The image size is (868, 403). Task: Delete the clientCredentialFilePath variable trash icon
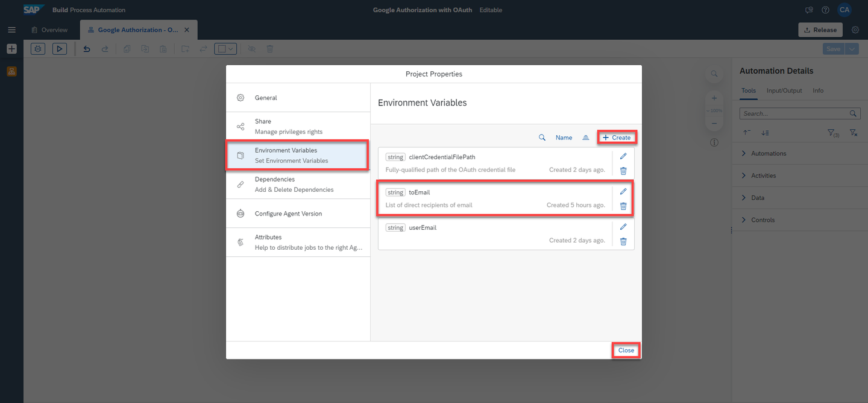point(623,171)
